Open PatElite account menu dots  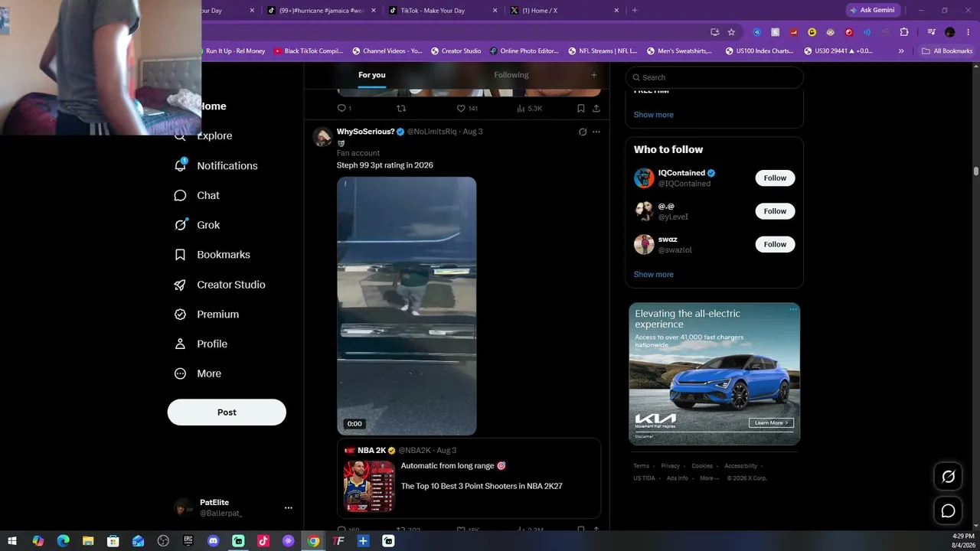pos(289,507)
